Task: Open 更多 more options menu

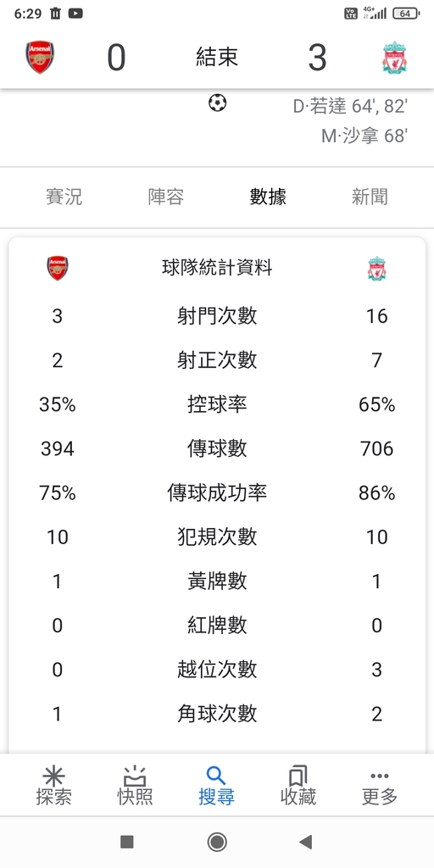Action: click(x=380, y=786)
